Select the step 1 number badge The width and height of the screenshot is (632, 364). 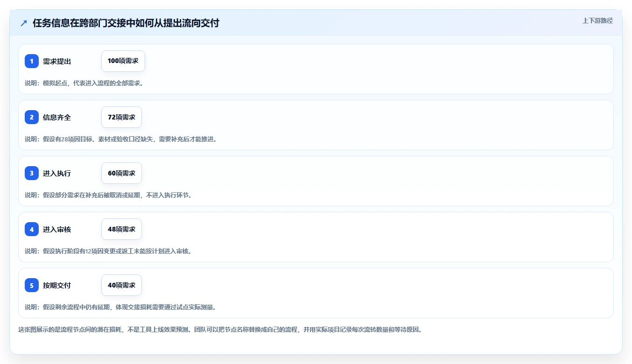pyautogui.click(x=32, y=61)
